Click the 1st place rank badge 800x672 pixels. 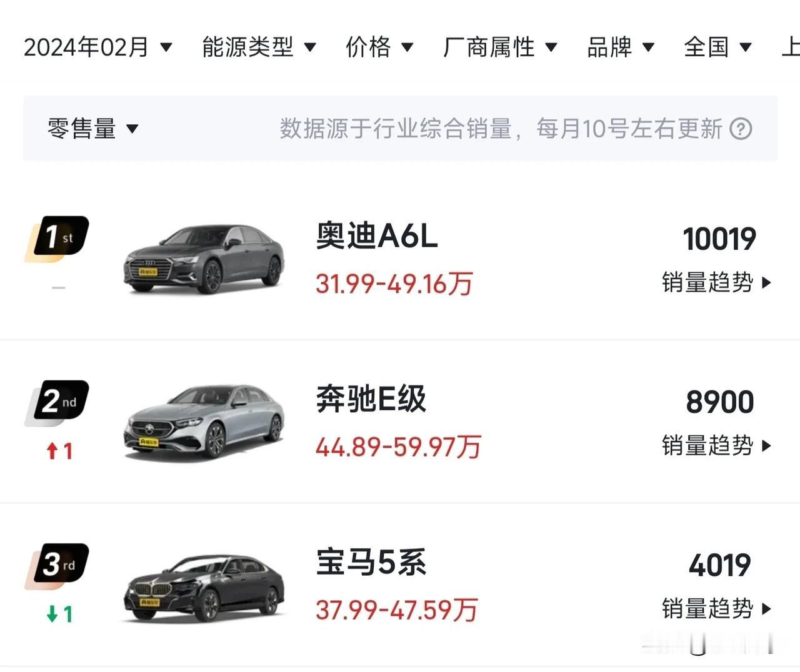pos(58,238)
